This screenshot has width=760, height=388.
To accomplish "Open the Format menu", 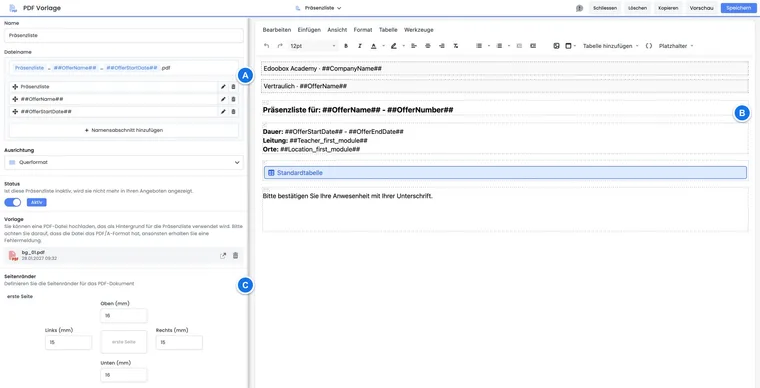I will [363, 30].
